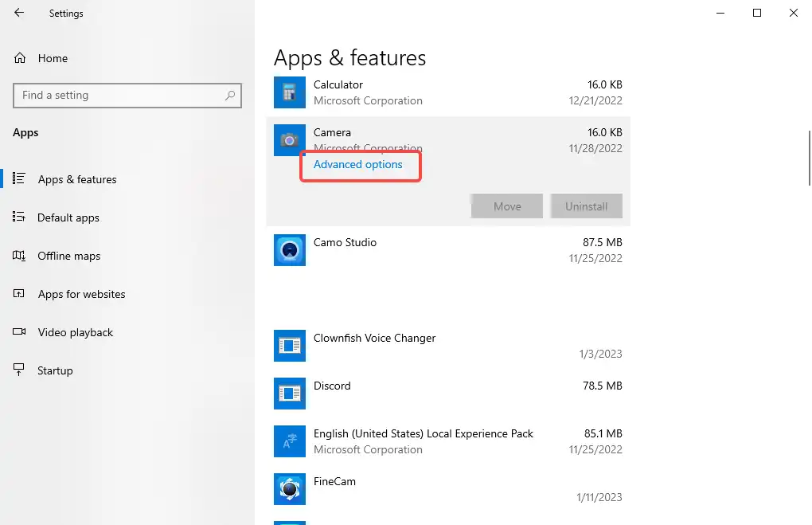Viewport: 812px width, 525px height.
Task: Click the Discord app icon
Action: (x=290, y=394)
